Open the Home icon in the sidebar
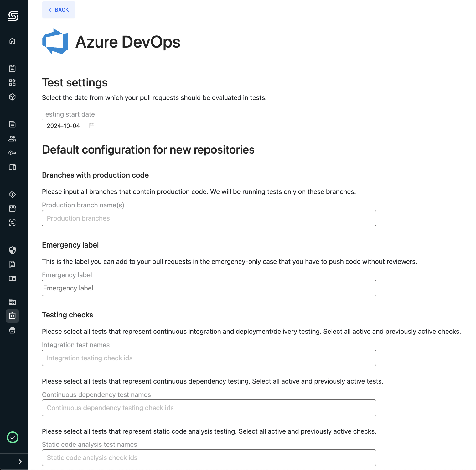 [x=12, y=41]
